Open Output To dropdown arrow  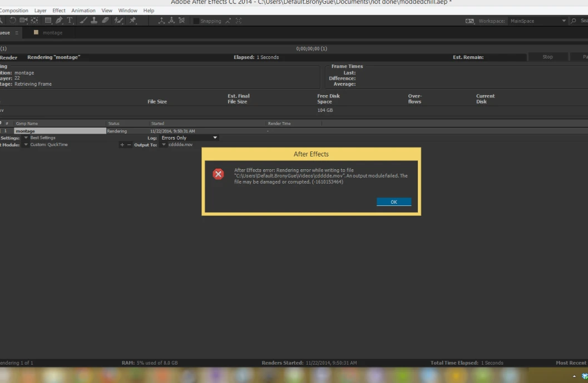click(164, 145)
